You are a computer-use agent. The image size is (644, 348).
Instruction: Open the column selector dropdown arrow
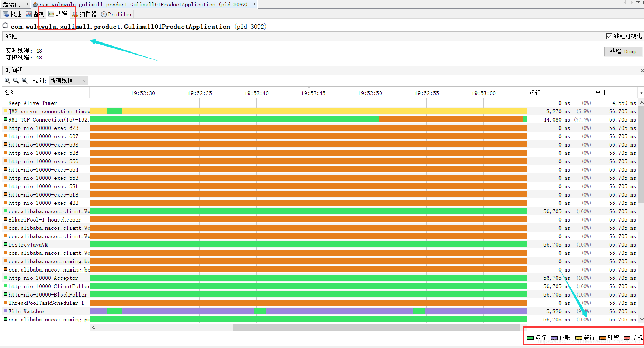point(641,92)
